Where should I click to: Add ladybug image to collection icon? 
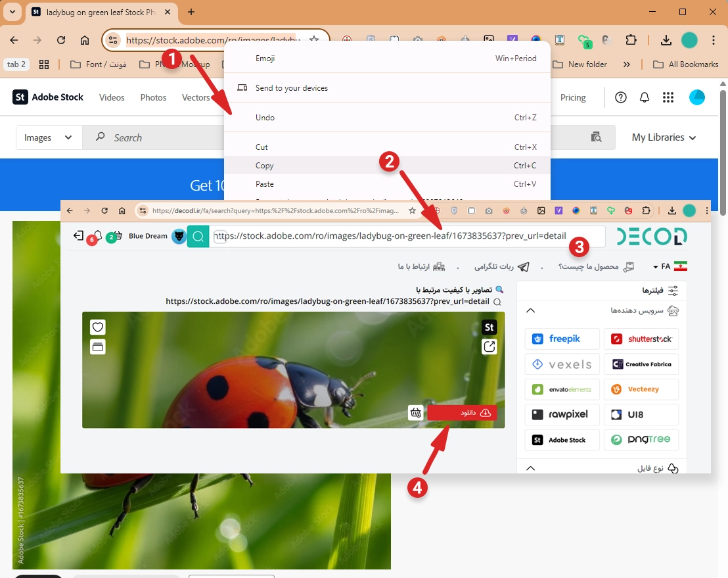(x=98, y=347)
